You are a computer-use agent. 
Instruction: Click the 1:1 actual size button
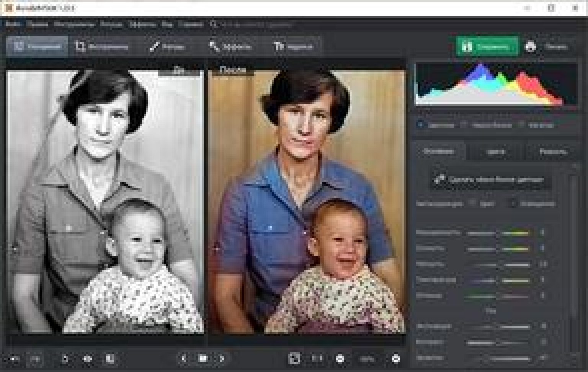click(x=317, y=359)
